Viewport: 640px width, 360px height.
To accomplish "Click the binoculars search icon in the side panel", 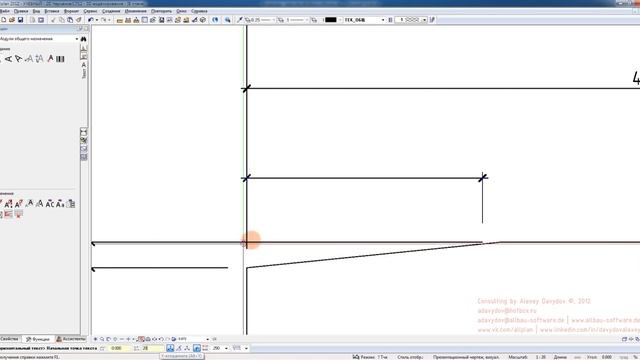I will (x=84, y=39).
